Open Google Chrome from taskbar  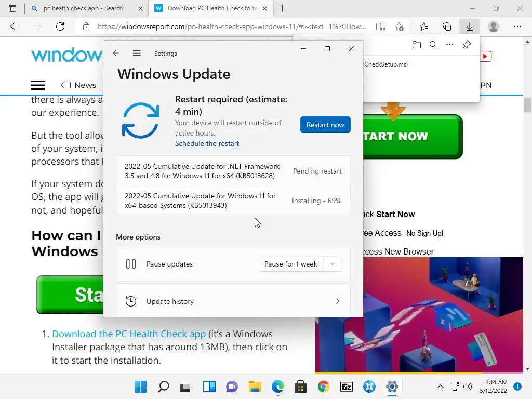point(323,387)
